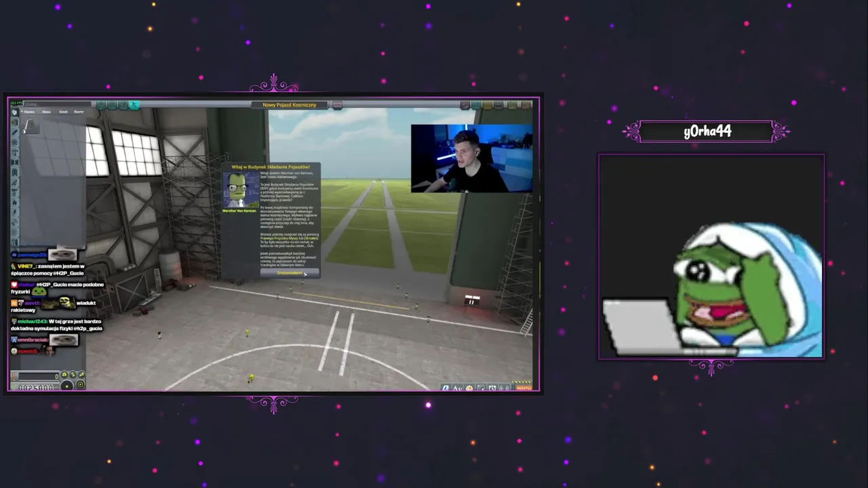Click the staging reset button bottom right
This screenshot has height=488, width=868.
[x=524, y=388]
